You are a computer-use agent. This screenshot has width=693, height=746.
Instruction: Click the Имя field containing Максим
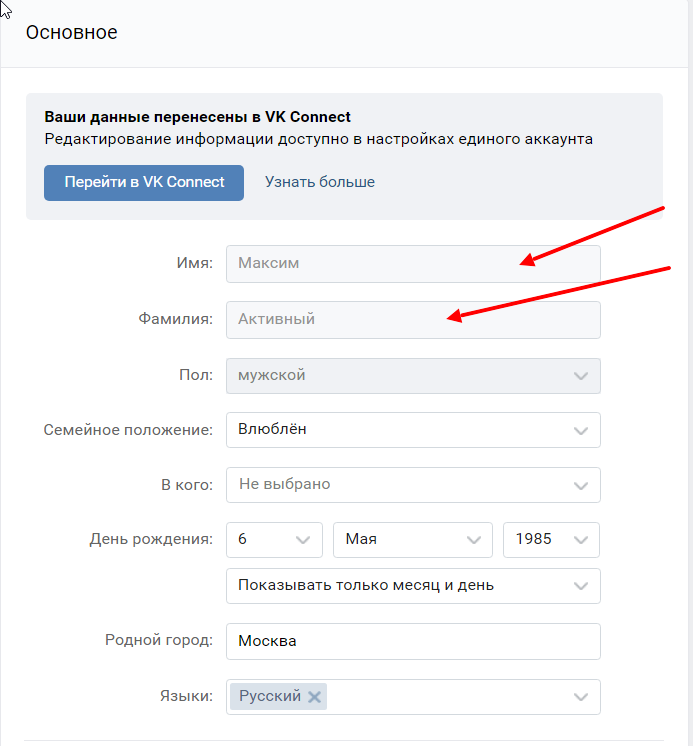(x=413, y=264)
